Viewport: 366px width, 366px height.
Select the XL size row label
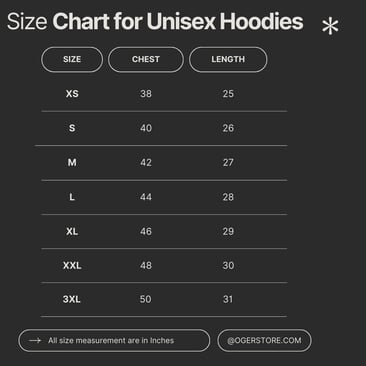click(72, 231)
